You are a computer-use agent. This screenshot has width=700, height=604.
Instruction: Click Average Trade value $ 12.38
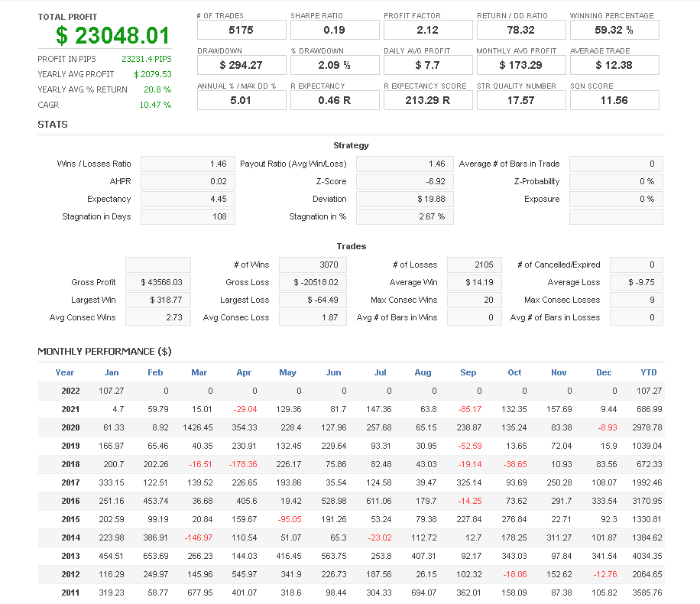point(614,65)
